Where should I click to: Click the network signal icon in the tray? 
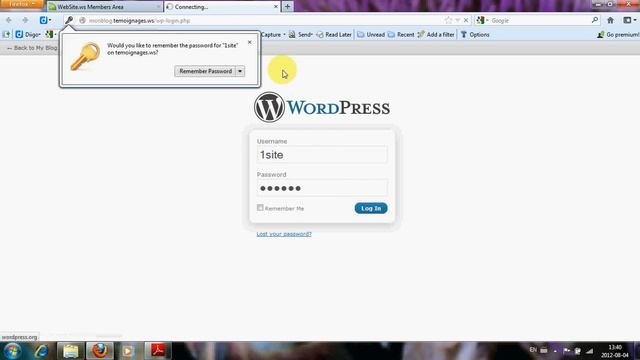589,350
